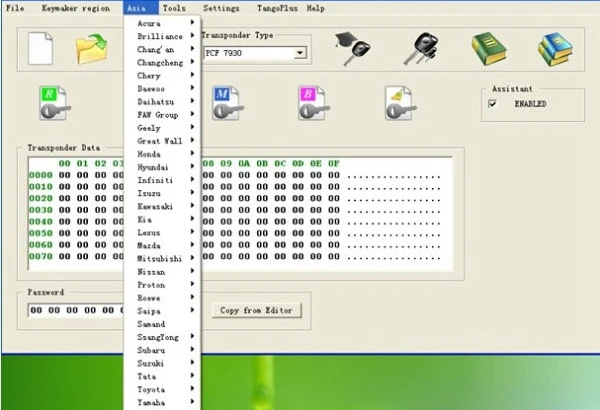Click the new blank file icon
Screen dimensions: 600x410
(x=40, y=49)
